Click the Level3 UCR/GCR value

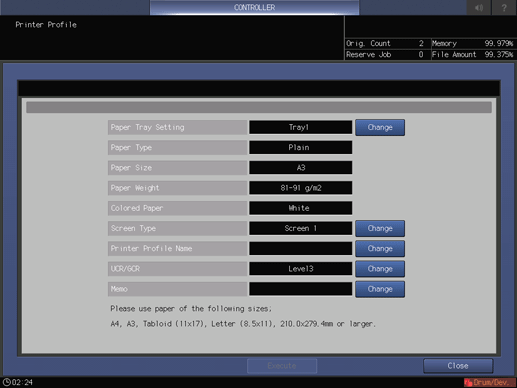click(300, 269)
